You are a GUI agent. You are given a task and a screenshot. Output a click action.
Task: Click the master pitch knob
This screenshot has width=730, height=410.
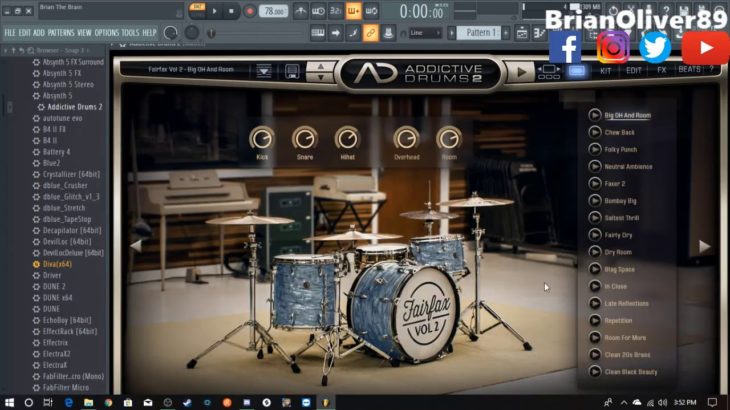coord(191,33)
